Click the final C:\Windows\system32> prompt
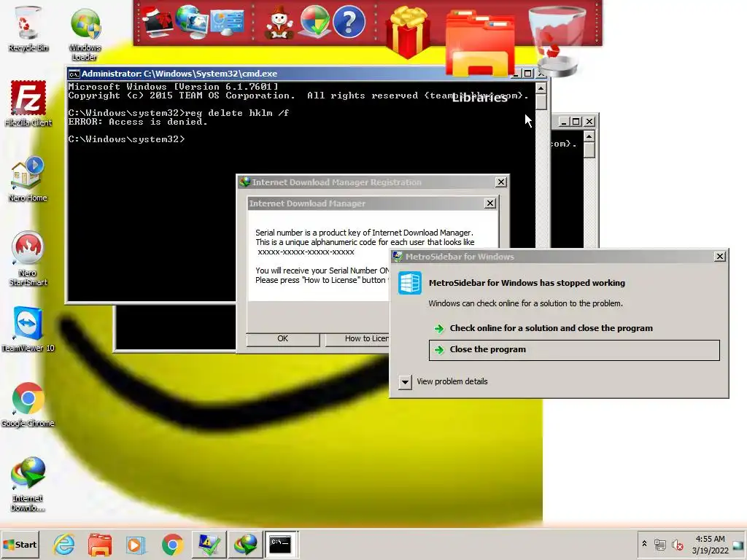Screen dimensions: 747x560 coord(126,139)
